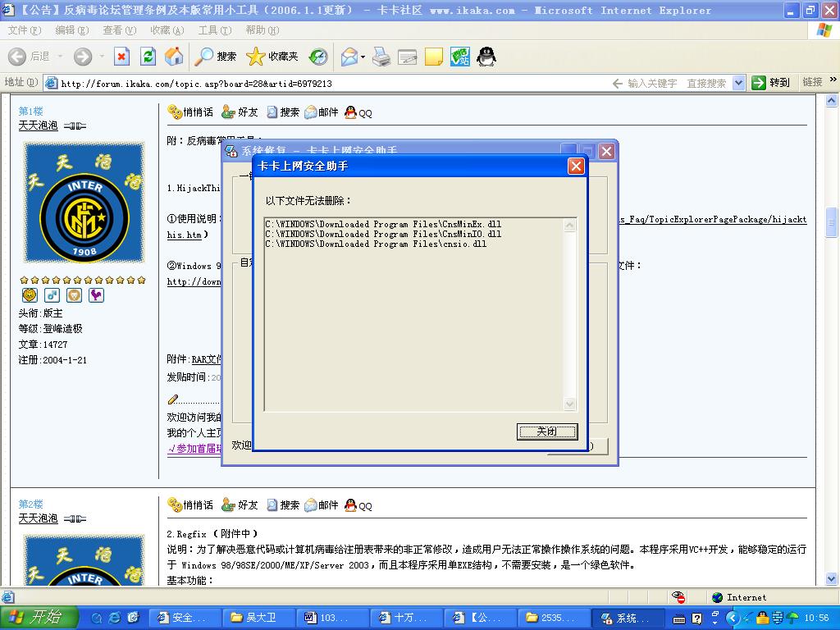Open the 查看(V) menu
This screenshot has width=840, height=630.
click(120, 30)
